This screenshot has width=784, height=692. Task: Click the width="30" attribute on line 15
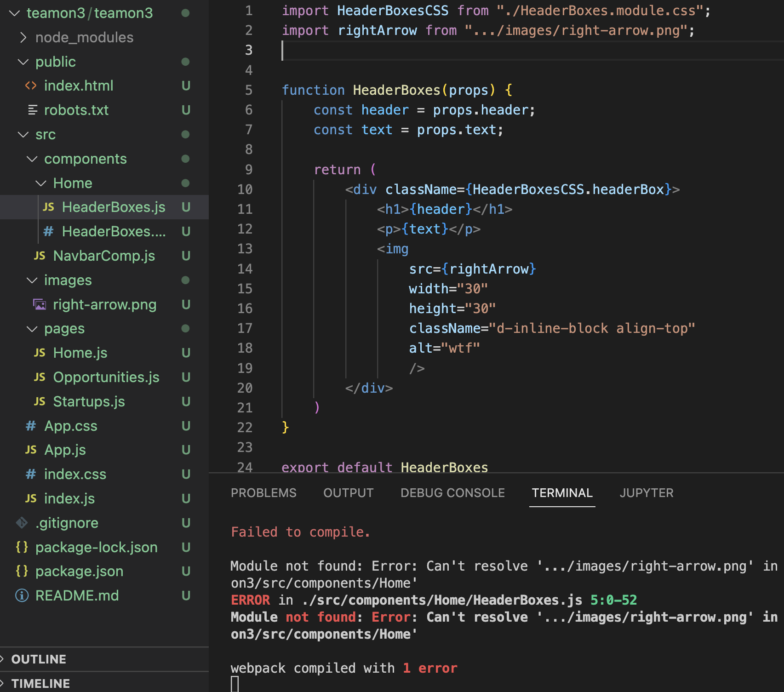click(448, 289)
